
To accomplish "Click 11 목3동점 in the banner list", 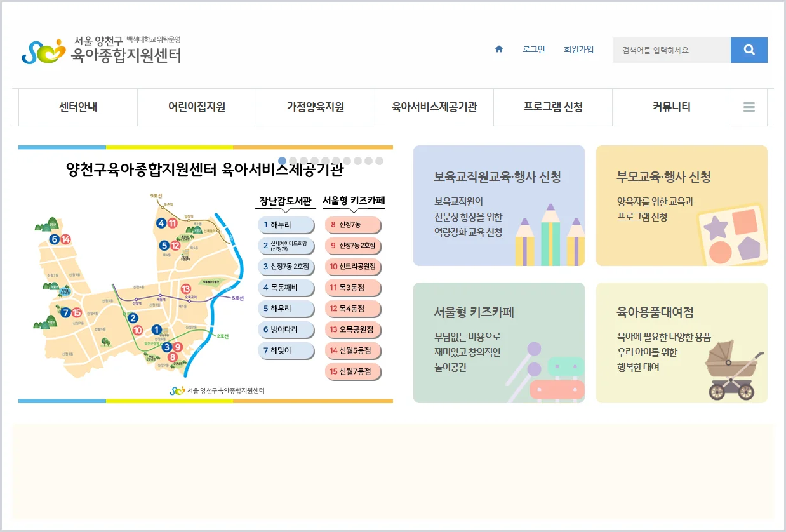I will point(353,288).
